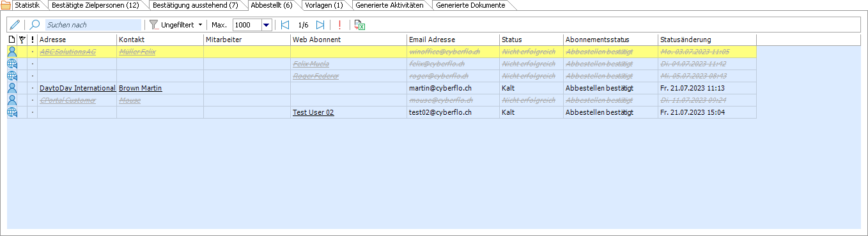Open the Brown Martin contact link

click(141, 88)
